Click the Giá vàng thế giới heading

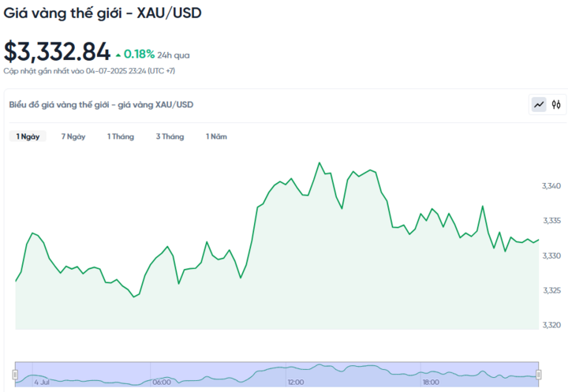coord(103,13)
